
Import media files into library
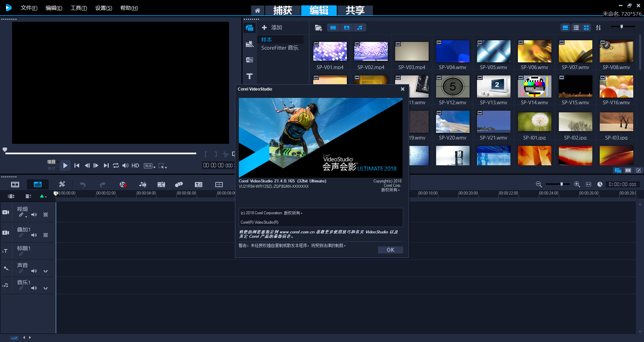tap(318, 27)
